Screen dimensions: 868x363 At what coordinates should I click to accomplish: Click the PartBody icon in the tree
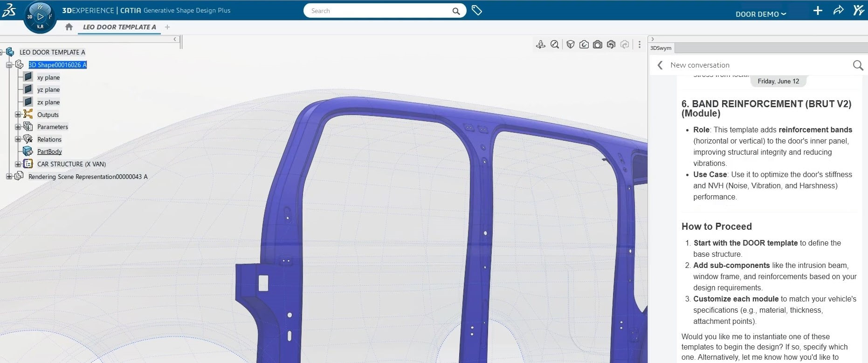point(28,151)
